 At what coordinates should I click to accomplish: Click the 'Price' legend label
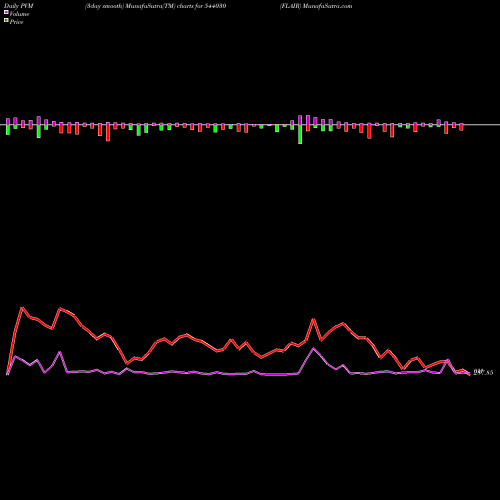[x=16, y=22]
